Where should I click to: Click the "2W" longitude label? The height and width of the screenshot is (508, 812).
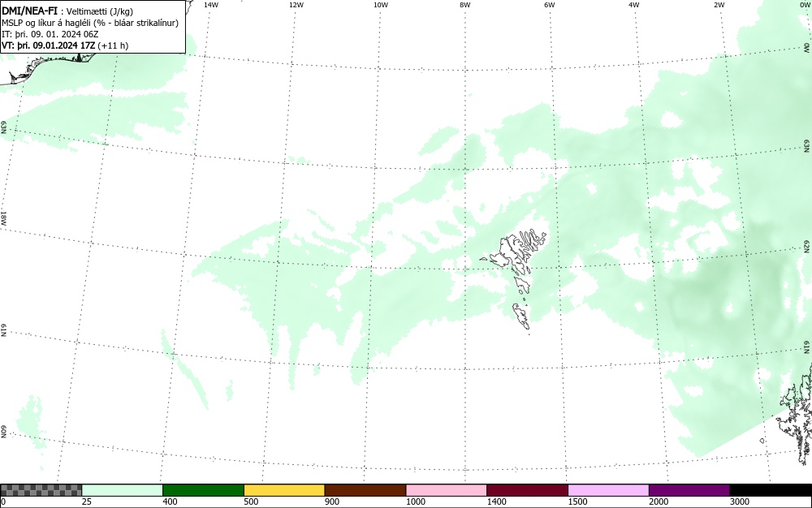pyautogui.click(x=719, y=5)
